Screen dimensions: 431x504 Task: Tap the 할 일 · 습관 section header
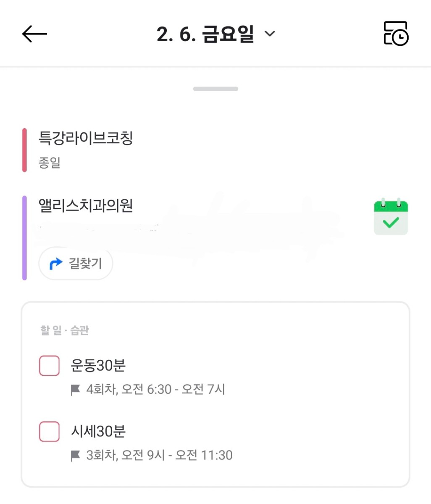65,330
